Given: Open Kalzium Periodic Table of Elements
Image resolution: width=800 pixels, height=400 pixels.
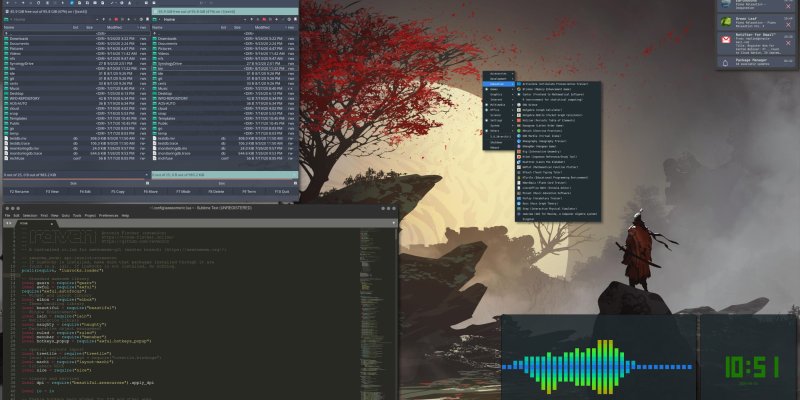Looking at the screenshot, I should (x=545, y=120).
